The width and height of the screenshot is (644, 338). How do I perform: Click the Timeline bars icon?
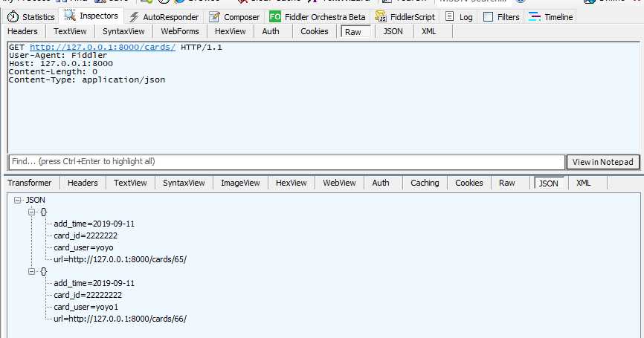coord(535,16)
